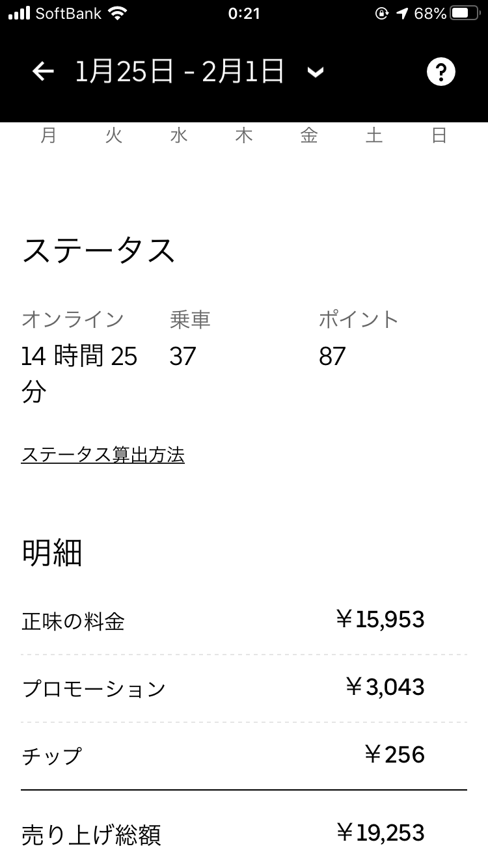Tap the 正味の料金 row
Screen dimensions: 488x868
click(x=244, y=621)
